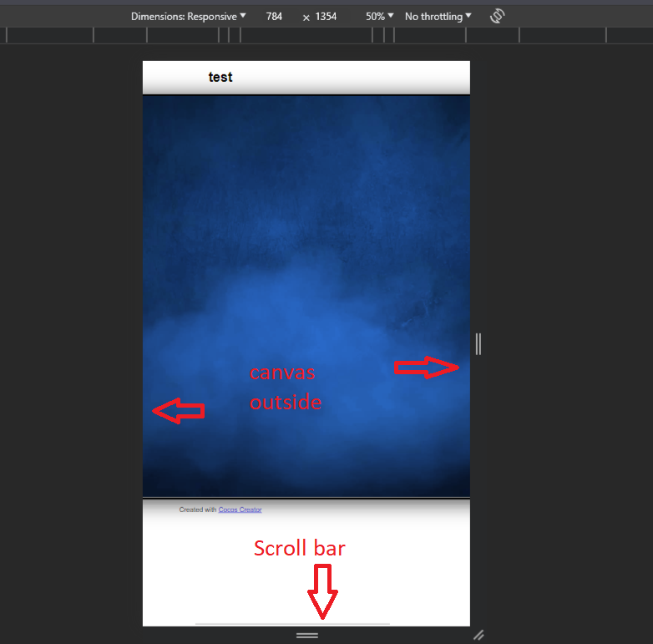The image size is (653, 644).
Task: Expand the No throttling dropdown
Action: [438, 16]
